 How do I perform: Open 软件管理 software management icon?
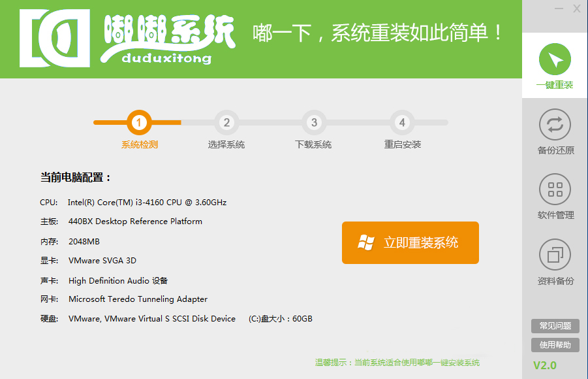[x=555, y=189]
